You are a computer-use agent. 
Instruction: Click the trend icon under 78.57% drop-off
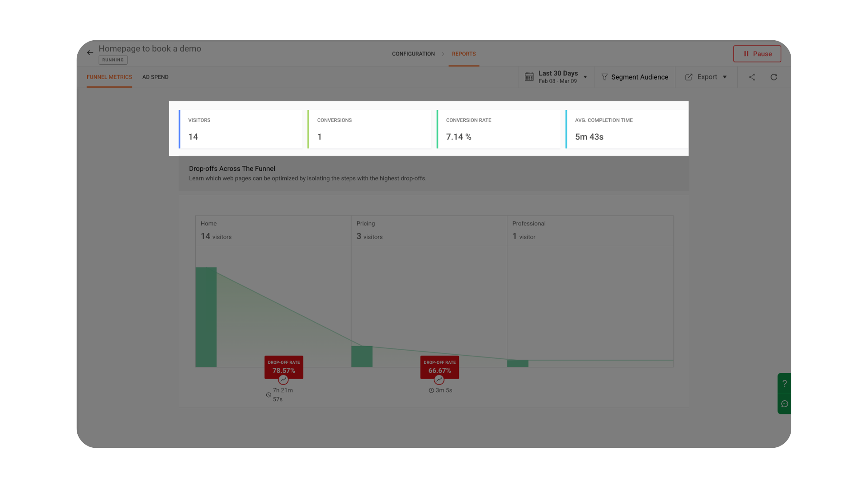(283, 380)
